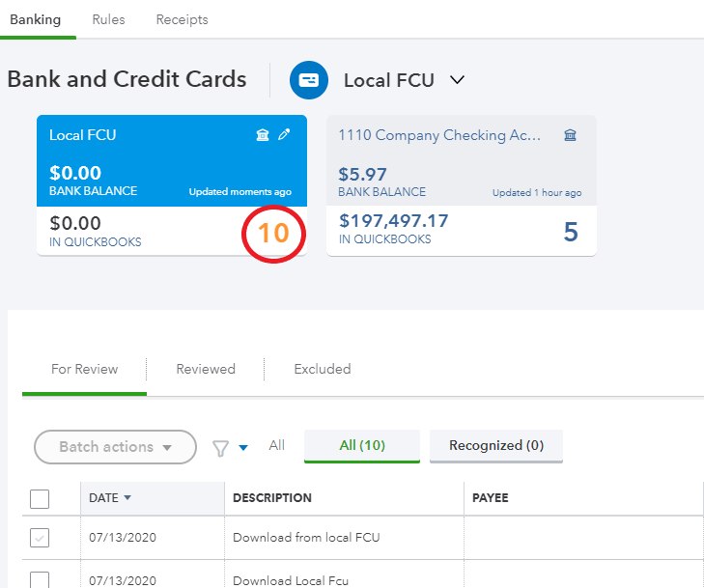Viewport: 704px width, 588px height.
Task: Open the Batch actions dropdown
Action: point(115,447)
